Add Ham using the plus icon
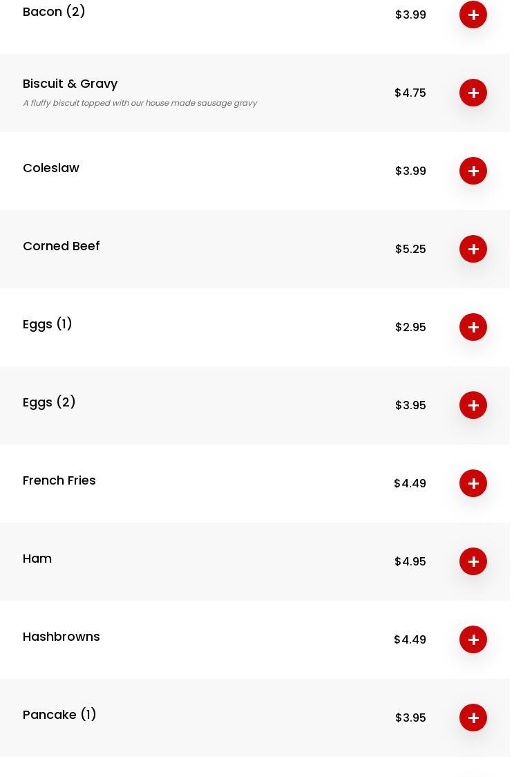532x777 pixels. 473,561
